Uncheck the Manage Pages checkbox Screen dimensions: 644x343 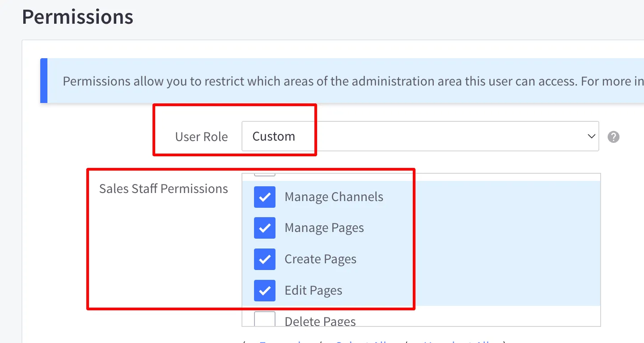[x=264, y=228]
